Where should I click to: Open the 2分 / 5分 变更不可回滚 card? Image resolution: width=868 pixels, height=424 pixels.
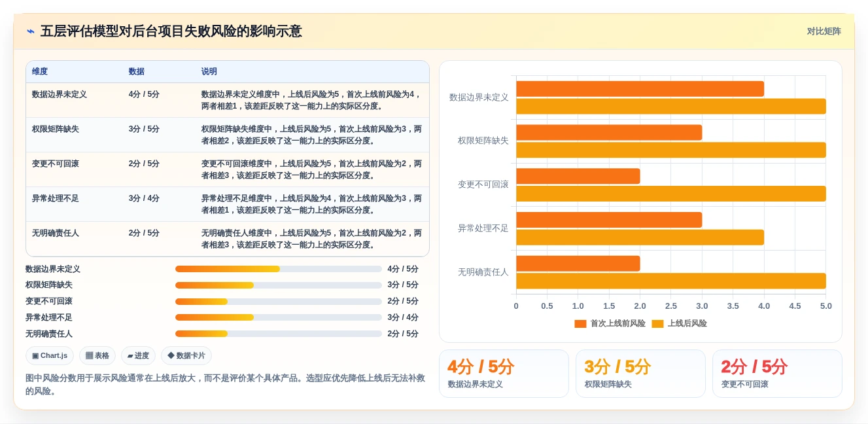tap(777, 374)
